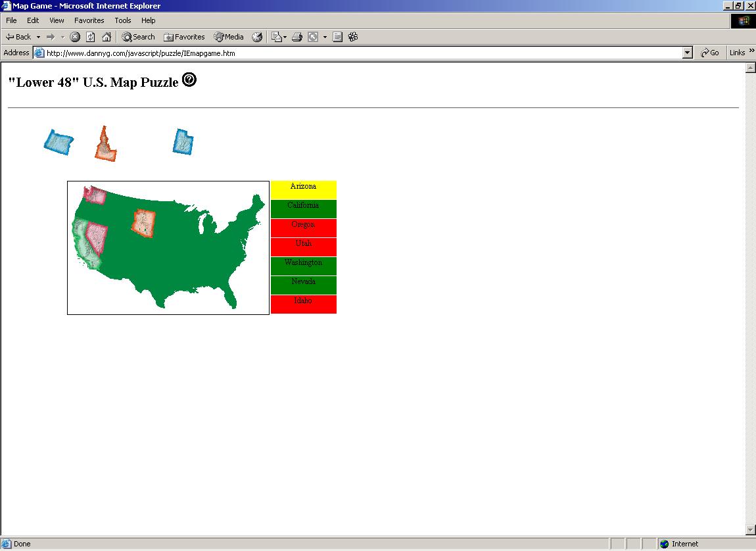Open the View menu
The height and width of the screenshot is (551, 756).
coord(57,20)
